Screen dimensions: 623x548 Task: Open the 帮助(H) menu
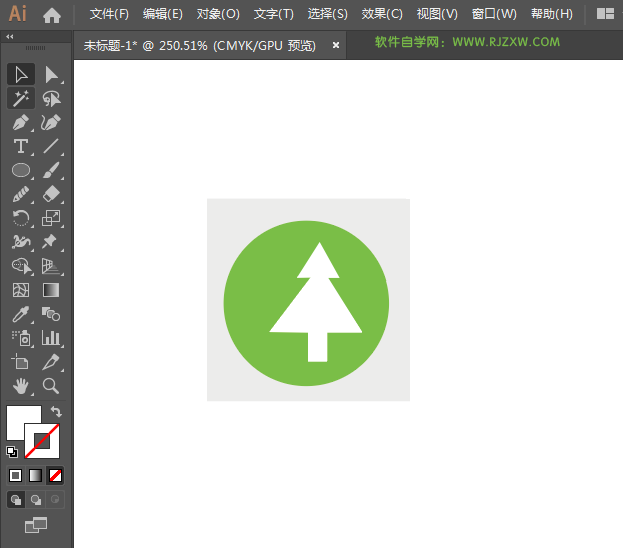click(552, 14)
